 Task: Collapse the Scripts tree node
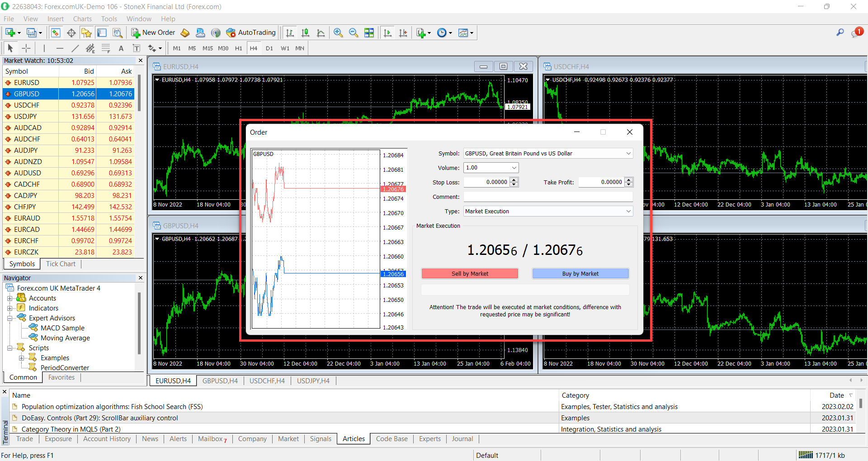click(9, 348)
